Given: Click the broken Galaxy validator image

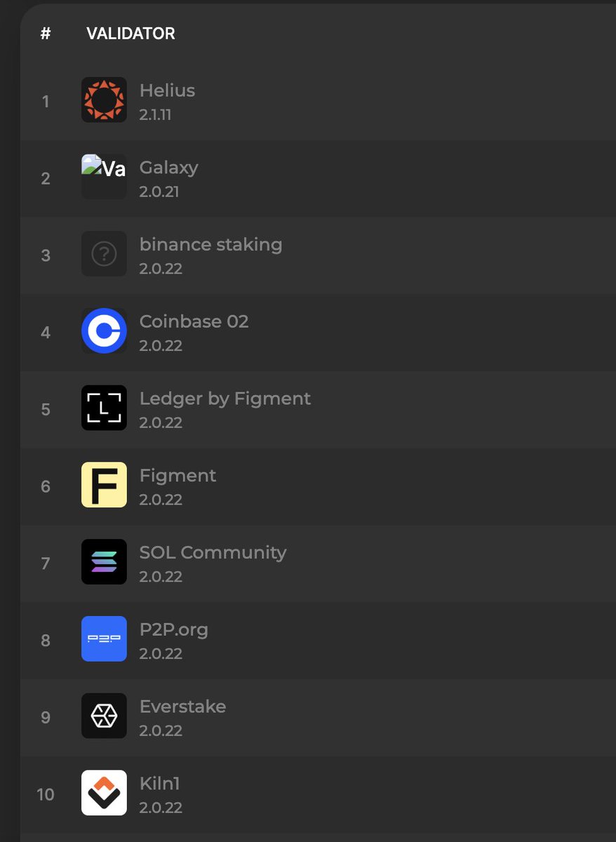Looking at the screenshot, I should 104,176.
